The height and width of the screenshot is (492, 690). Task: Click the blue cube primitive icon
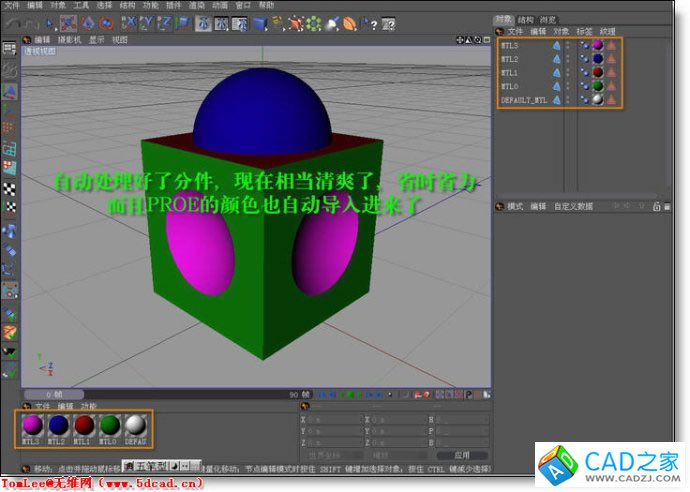coord(260,22)
